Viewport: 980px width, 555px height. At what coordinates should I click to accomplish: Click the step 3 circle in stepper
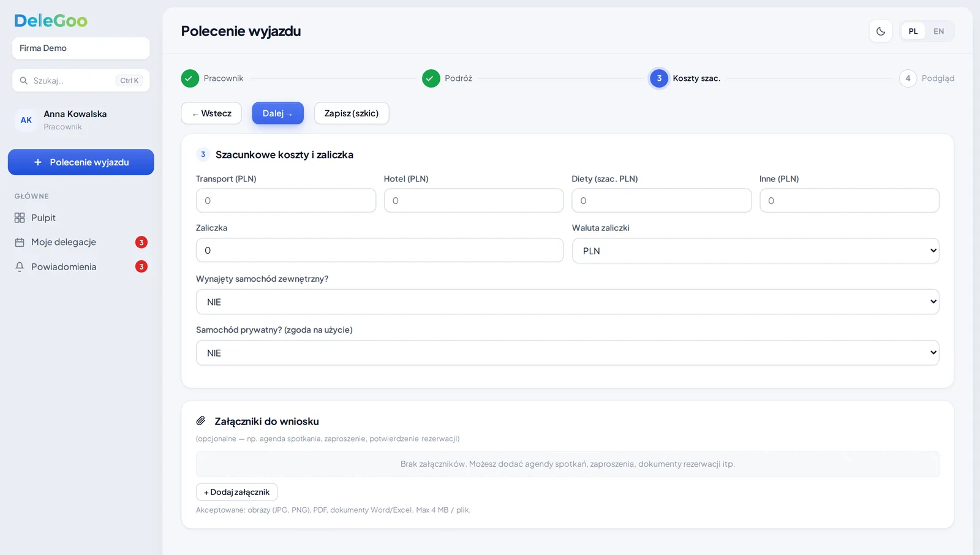pos(659,78)
